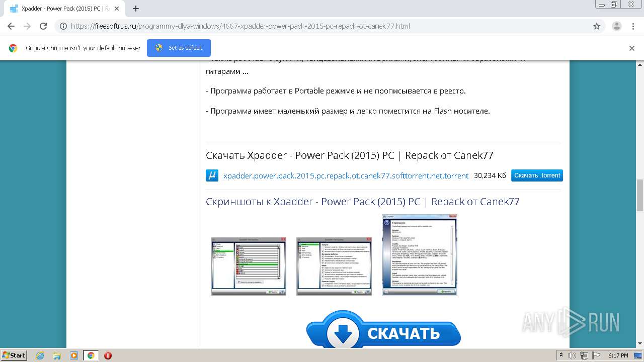This screenshot has width=644, height=362.
Task: Open the first Xpadder screenshot thumbnail
Action: pyautogui.click(x=249, y=266)
